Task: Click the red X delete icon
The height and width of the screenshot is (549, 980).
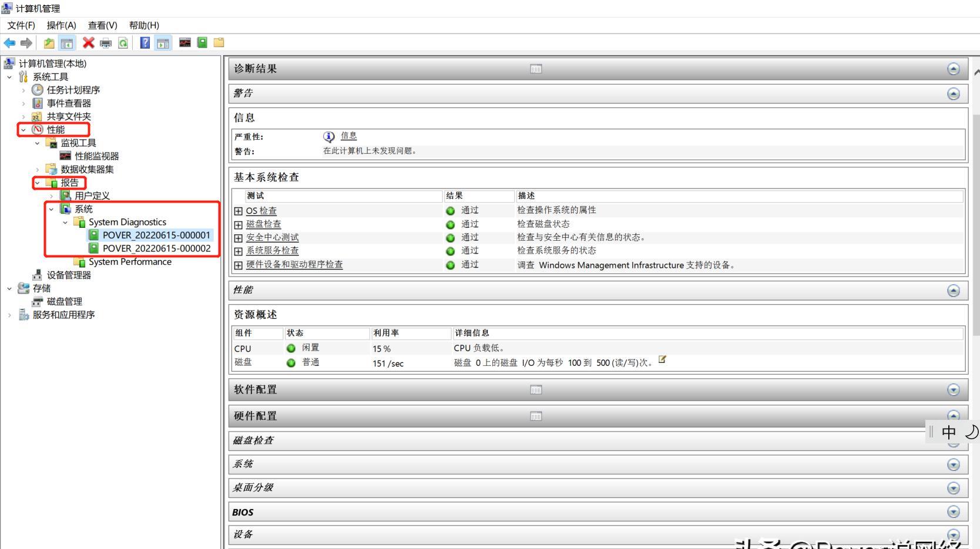Action: [x=89, y=42]
